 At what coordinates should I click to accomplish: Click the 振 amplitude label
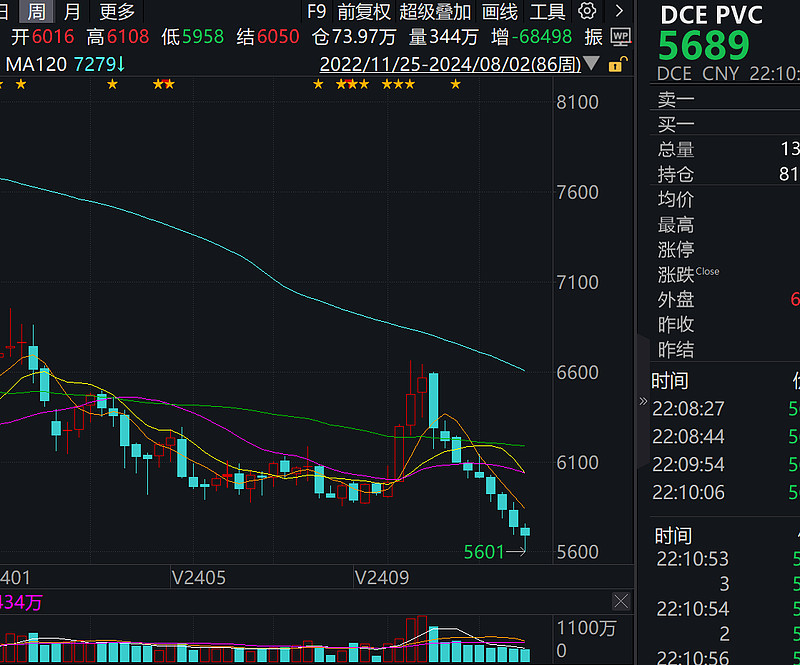pos(593,37)
